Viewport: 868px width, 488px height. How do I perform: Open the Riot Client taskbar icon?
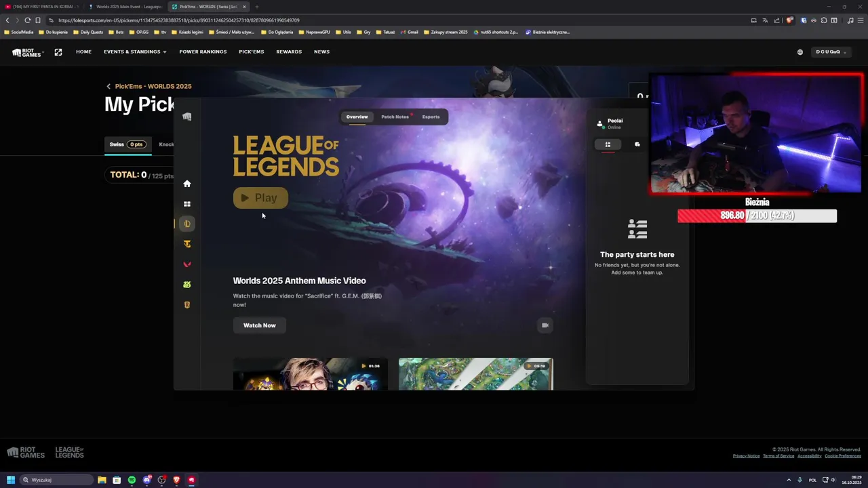[x=191, y=480]
